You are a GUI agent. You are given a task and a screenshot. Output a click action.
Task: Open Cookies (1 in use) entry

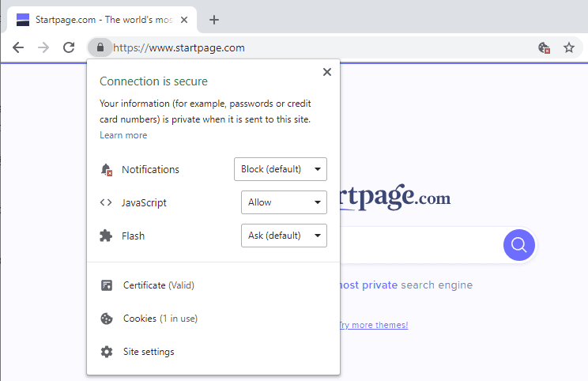tap(160, 319)
